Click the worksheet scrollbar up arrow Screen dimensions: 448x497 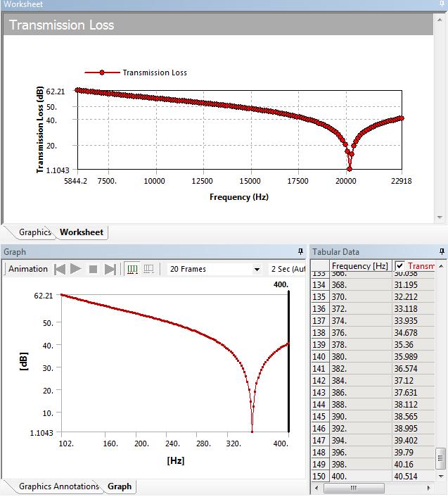click(440, 20)
